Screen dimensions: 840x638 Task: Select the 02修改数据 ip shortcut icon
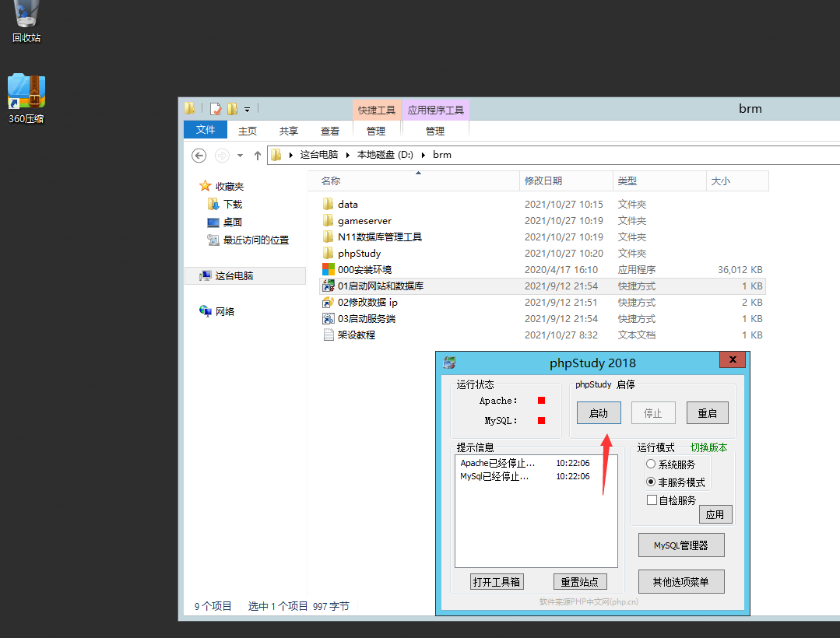point(329,303)
